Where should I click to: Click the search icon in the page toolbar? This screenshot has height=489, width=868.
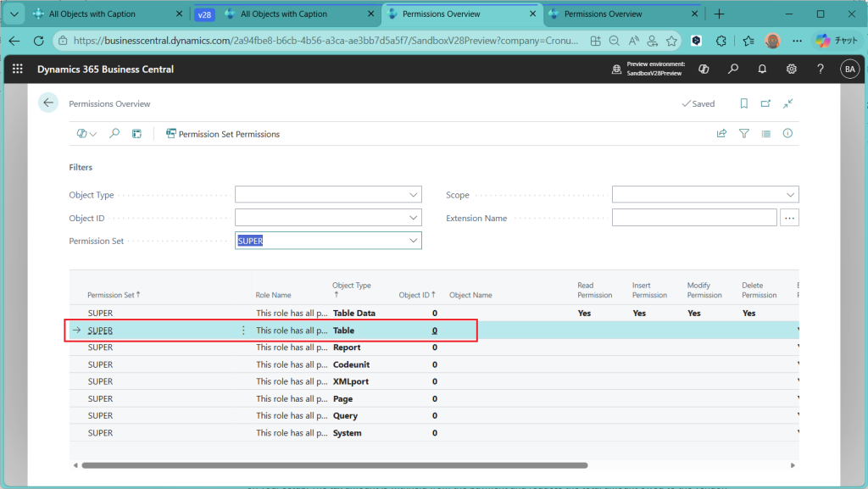[x=114, y=134]
